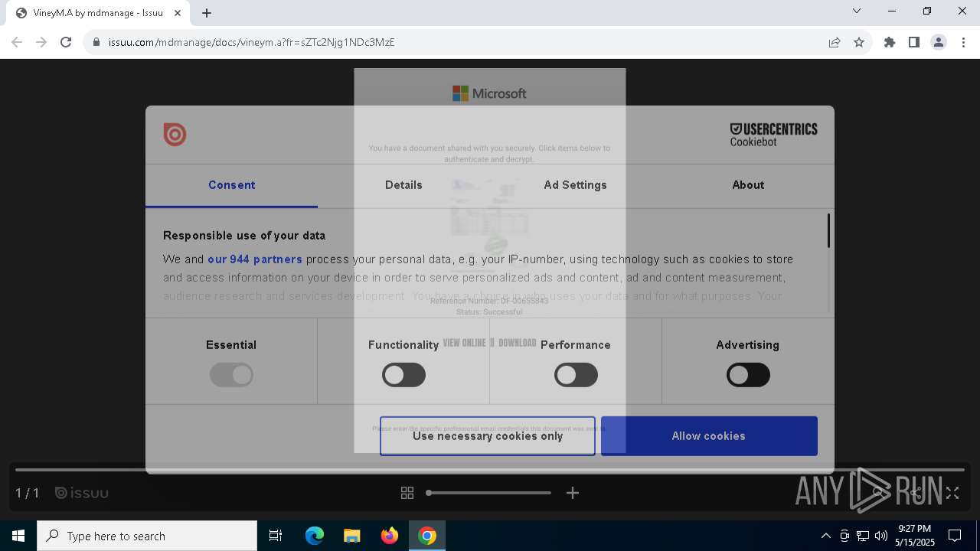Click the browser back arrow

[x=17, y=42]
